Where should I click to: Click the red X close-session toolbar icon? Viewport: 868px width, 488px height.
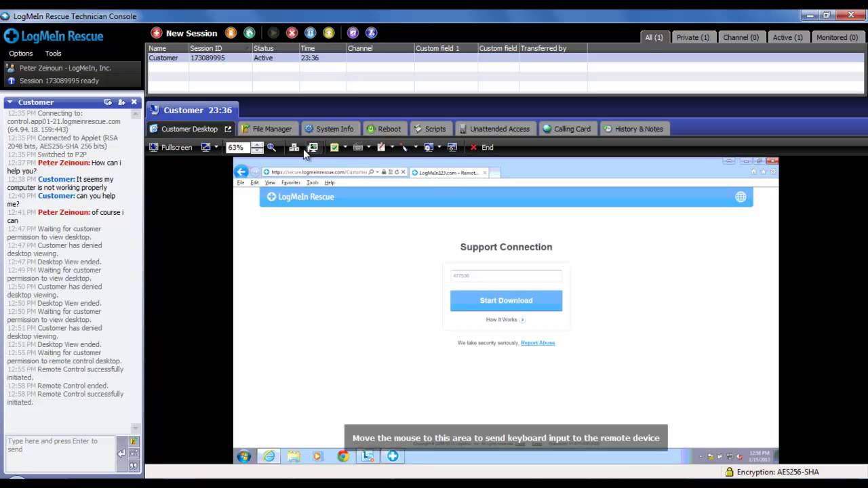[x=292, y=33]
